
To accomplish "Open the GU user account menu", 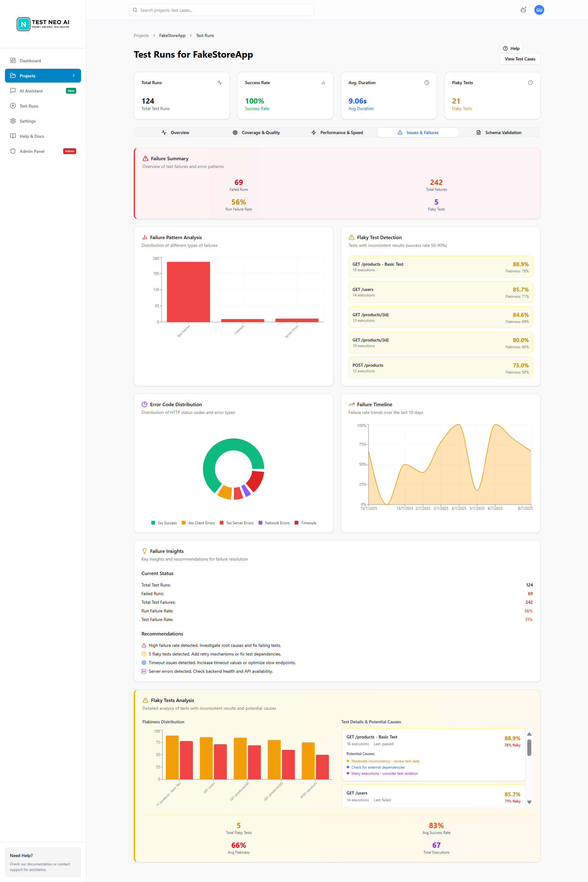I will pos(539,10).
